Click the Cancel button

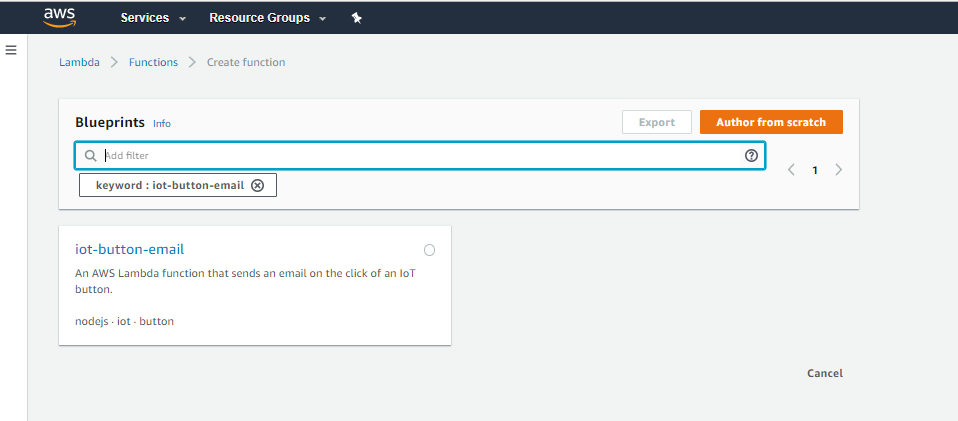(x=825, y=373)
